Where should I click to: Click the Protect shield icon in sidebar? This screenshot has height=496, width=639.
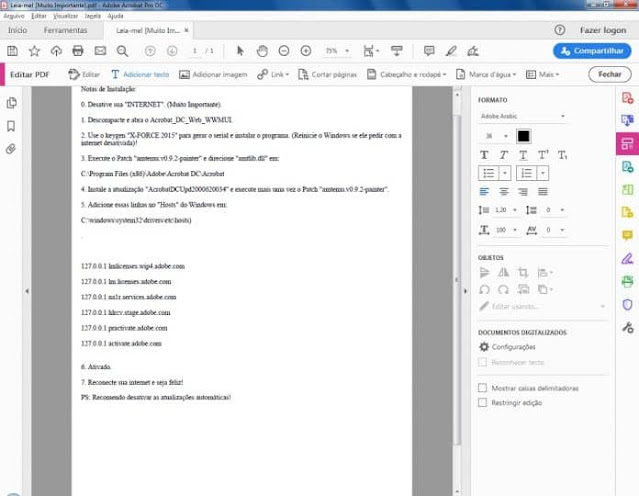(x=627, y=304)
